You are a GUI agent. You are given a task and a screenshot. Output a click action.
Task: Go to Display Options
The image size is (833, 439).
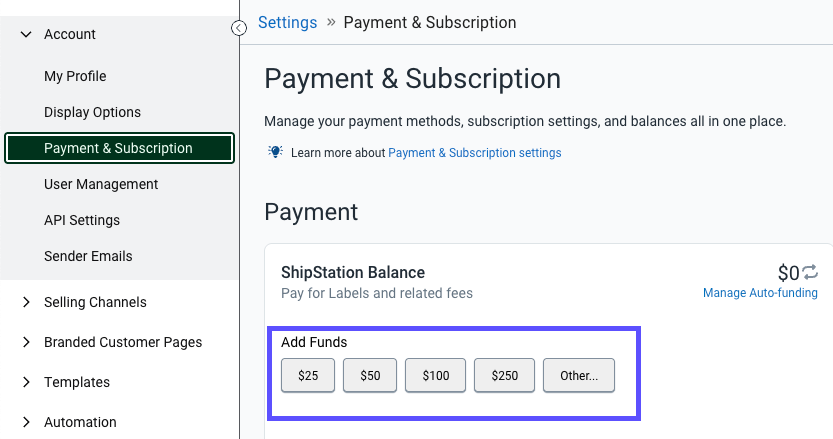[92, 112]
